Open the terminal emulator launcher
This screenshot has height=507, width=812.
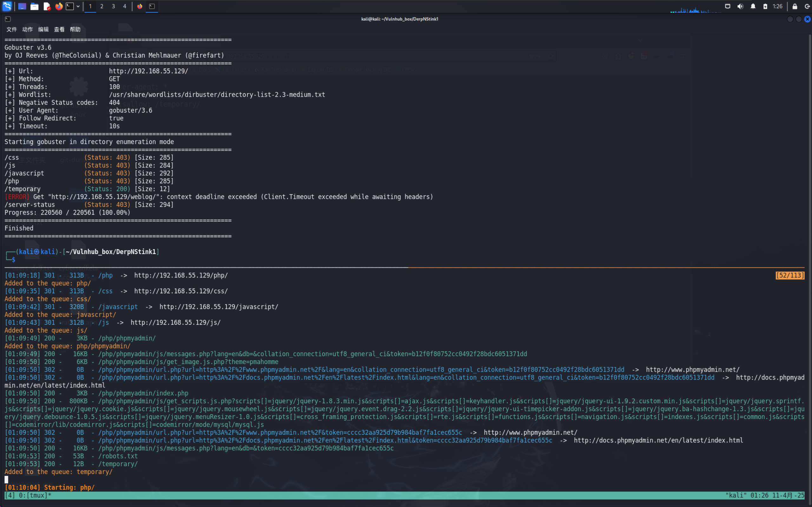(x=70, y=6)
